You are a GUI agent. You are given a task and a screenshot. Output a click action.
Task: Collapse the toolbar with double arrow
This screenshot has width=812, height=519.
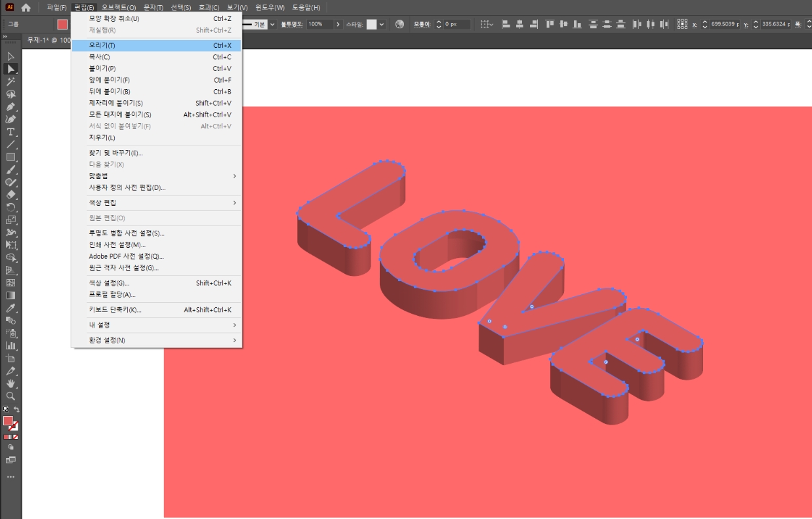5,37
